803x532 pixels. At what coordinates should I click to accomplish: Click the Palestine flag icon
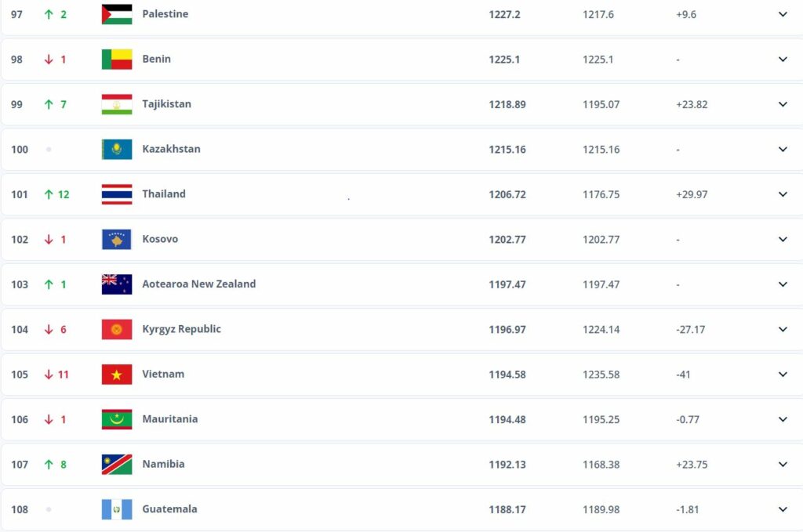coord(117,14)
